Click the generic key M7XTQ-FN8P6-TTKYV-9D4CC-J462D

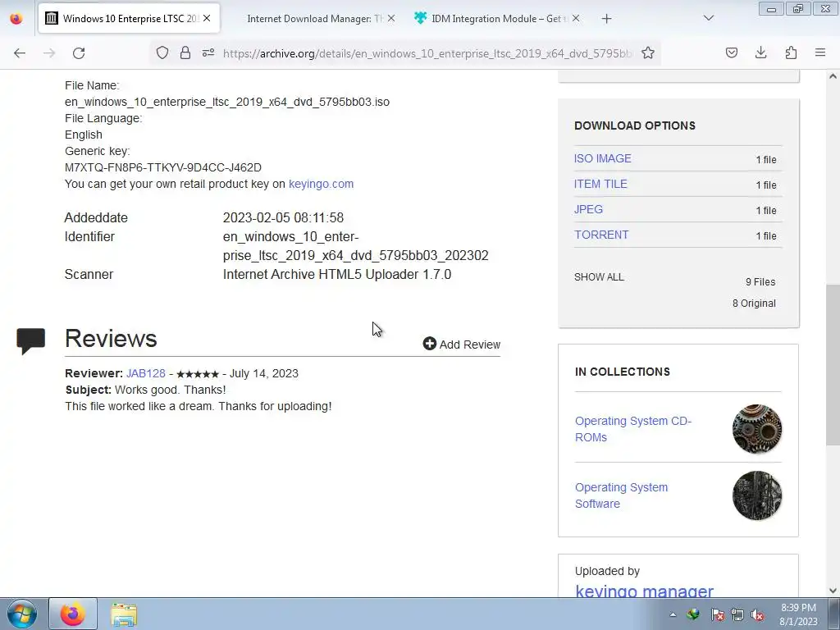pyautogui.click(x=163, y=167)
